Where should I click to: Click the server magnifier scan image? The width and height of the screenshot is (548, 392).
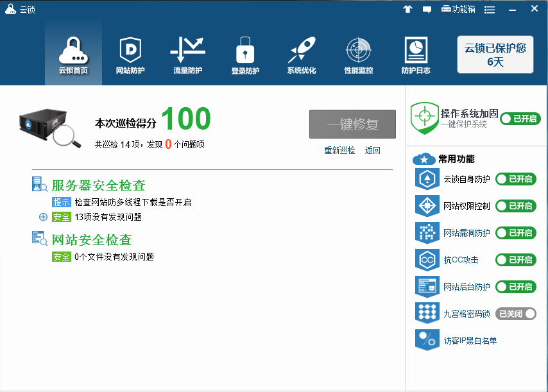(x=50, y=128)
